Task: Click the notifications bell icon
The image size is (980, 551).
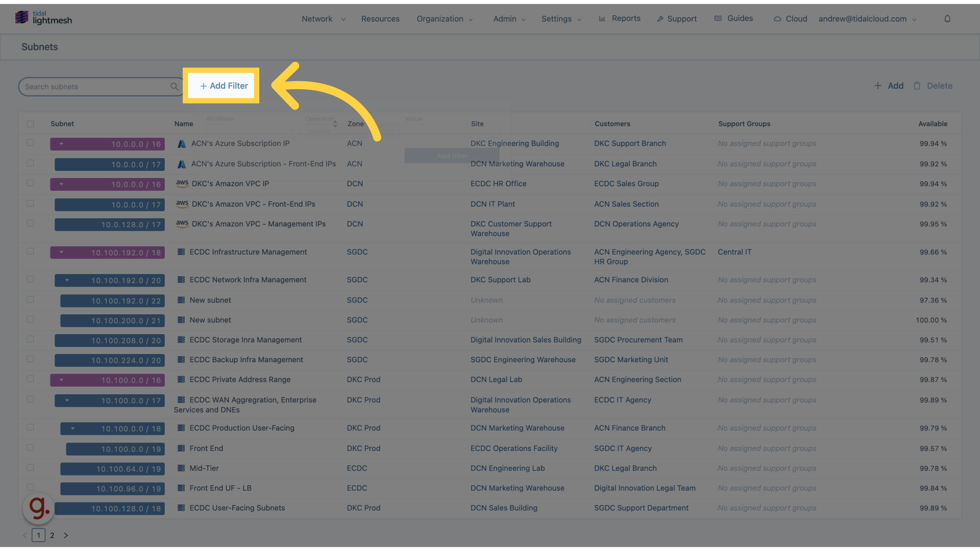Action: (947, 18)
